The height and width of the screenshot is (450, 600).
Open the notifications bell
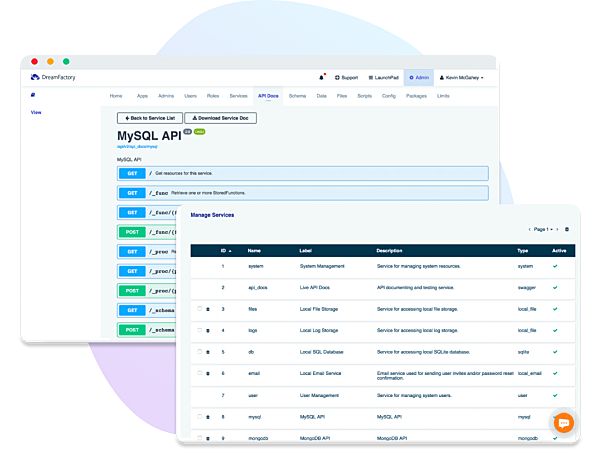click(x=321, y=78)
